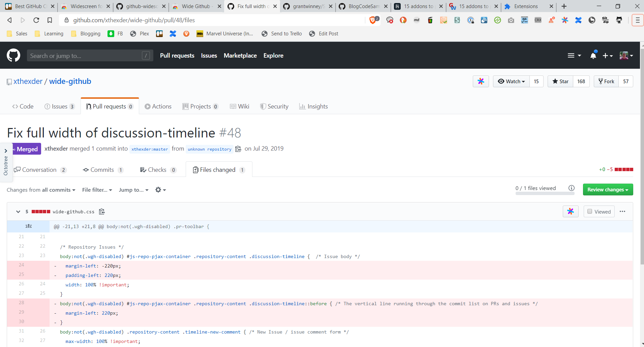Collapse the wide-github.css file diff
The height and width of the screenshot is (347, 644).
(x=18, y=212)
